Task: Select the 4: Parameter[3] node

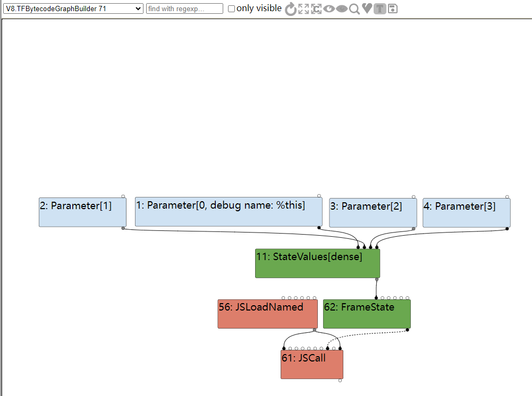Action: point(466,213)
